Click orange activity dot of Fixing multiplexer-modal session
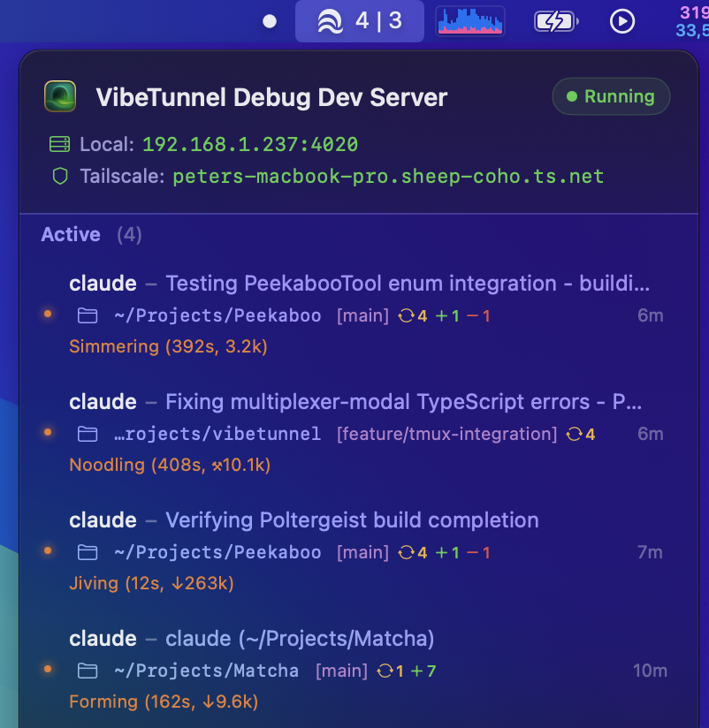 [x=48, y=432]
